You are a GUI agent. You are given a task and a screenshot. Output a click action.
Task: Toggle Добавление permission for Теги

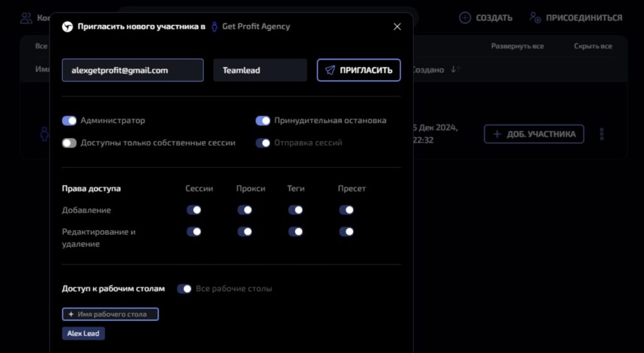point(296,210)
